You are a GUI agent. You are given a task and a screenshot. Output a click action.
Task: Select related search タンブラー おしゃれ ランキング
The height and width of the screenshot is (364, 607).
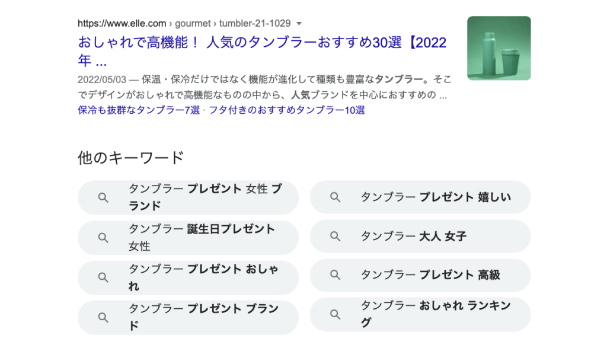click(x=435, y=314)
